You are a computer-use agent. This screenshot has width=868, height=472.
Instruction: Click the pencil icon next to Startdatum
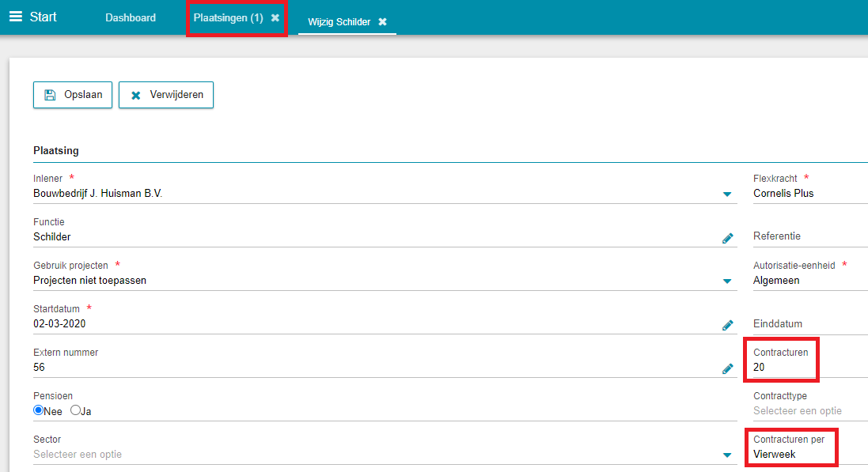[x=727, y=324]
